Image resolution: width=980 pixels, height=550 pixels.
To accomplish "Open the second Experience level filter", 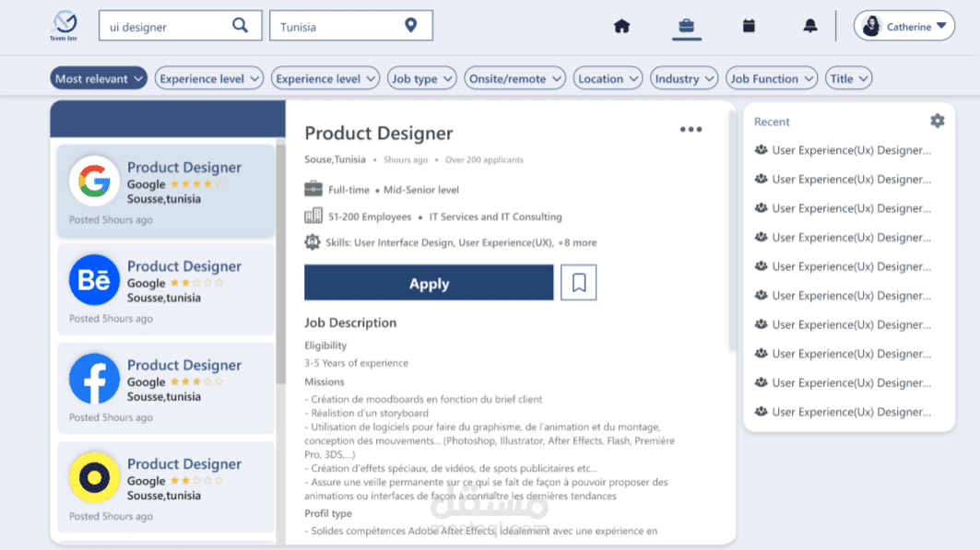I will pyautogui.click(x=325, y=78).
